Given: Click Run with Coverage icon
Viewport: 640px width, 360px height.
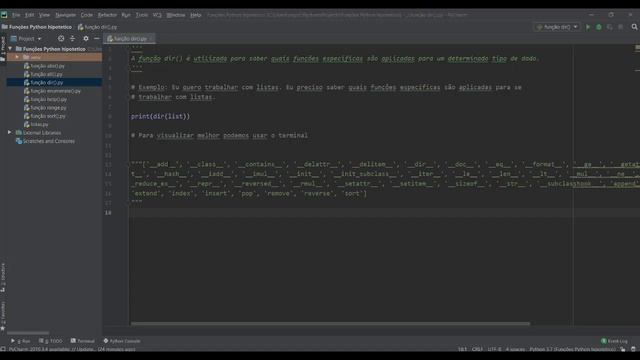Looking at the screenshot, I should point(610,27).
